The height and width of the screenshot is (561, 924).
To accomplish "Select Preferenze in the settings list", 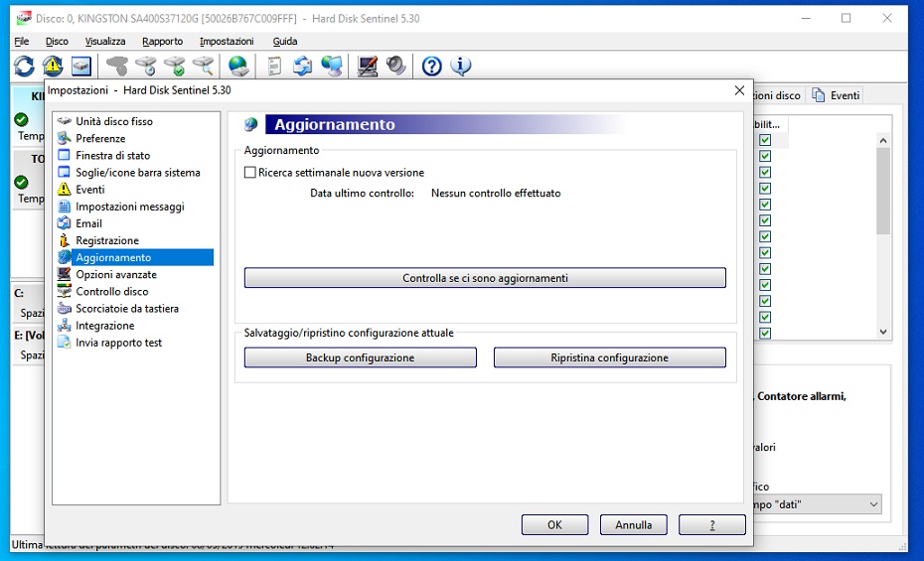I will tap(100, 138).
